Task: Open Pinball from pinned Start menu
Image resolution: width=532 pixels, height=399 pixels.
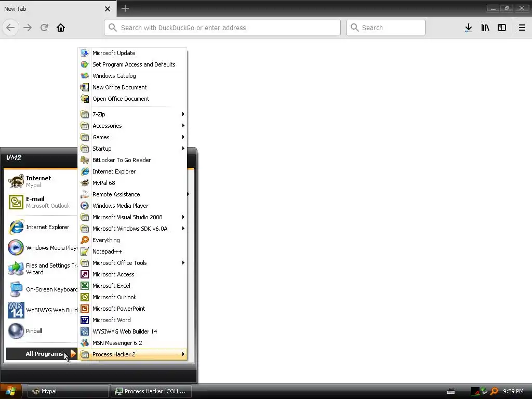Action: (x=42, y=331)
